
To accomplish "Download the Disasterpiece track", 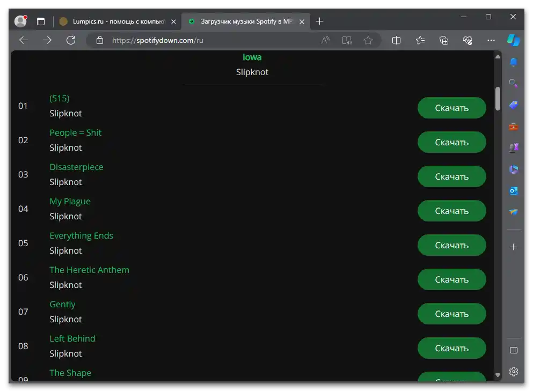I will coord(452,176).
